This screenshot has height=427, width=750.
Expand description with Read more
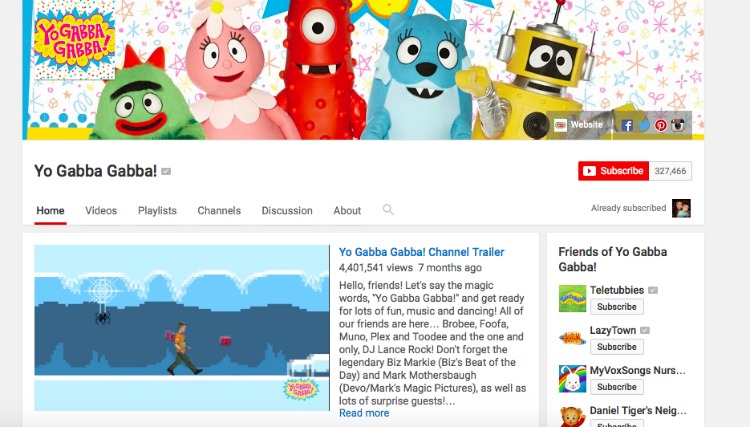click(x=364, y=413)
